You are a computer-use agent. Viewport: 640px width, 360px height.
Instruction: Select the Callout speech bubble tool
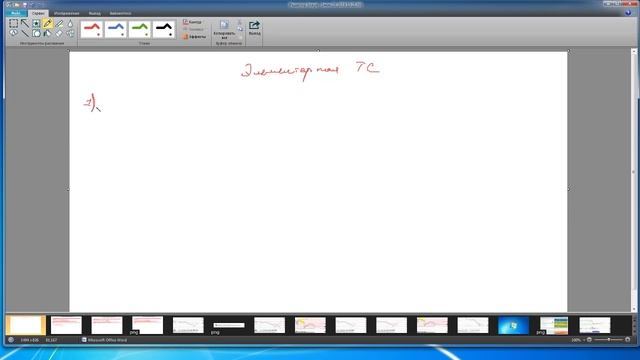click(x=13, y=33)
